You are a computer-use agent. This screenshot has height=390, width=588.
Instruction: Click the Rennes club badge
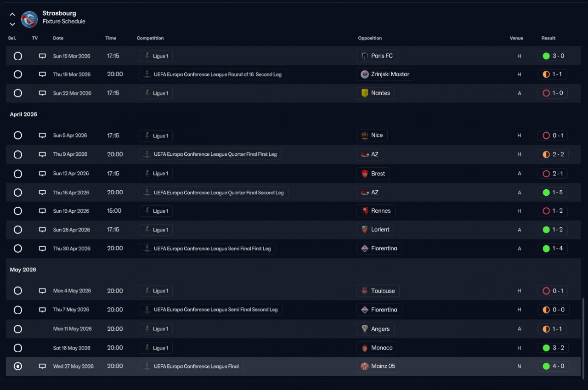tap(365, 211)
